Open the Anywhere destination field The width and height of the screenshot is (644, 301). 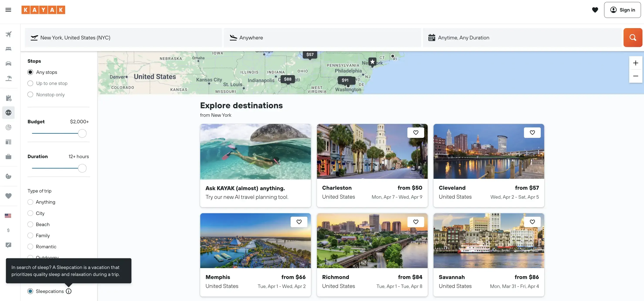[322, 37]
